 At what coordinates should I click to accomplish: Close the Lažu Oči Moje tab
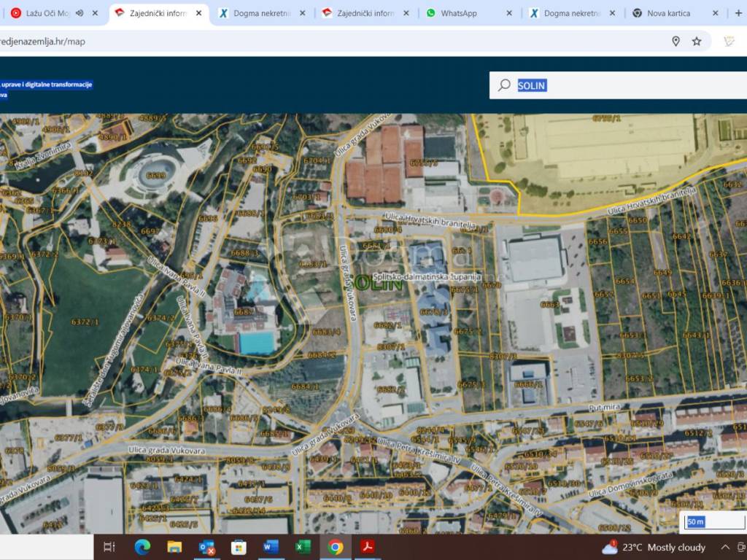click(96, 13)
